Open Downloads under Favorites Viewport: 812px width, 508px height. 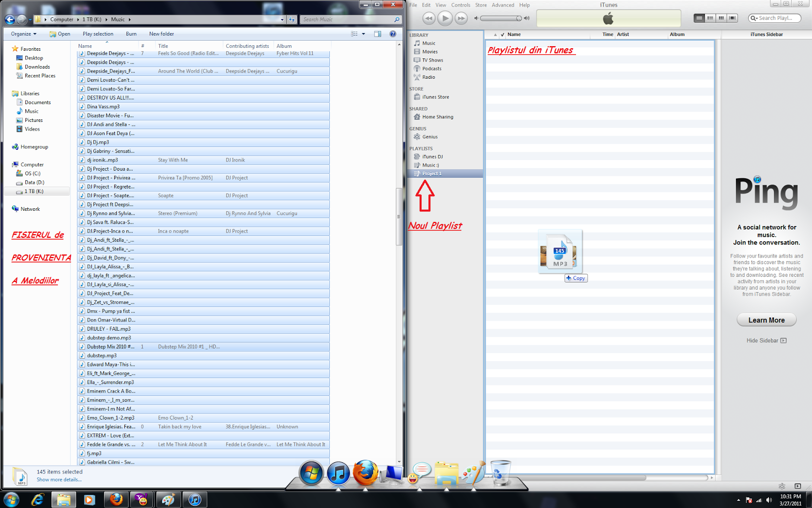(x=33, y=67)
